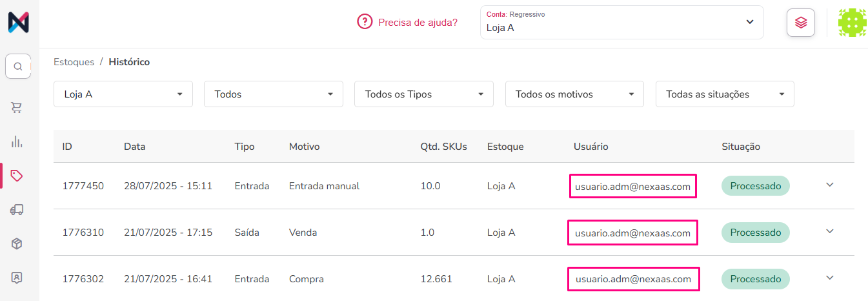Open the Todos os Tipos dropdown
The image size is (868, 301).
[x=424, y=94]
